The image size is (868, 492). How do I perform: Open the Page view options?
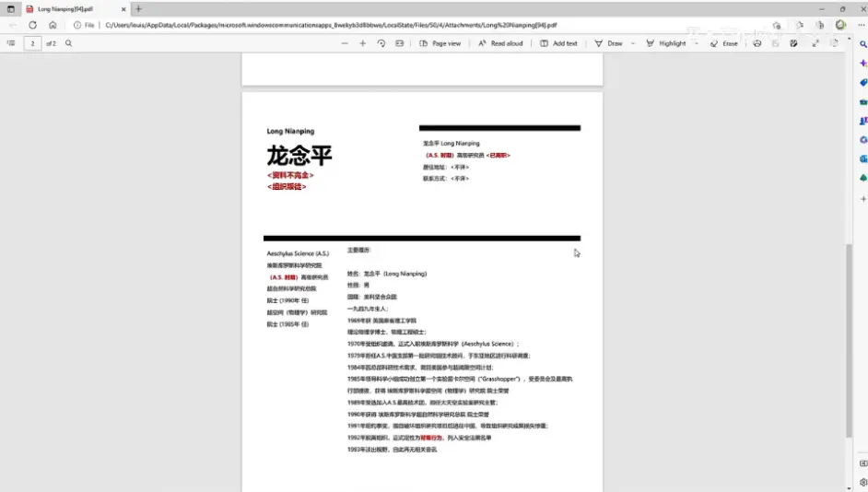click(x=440, y=43)
